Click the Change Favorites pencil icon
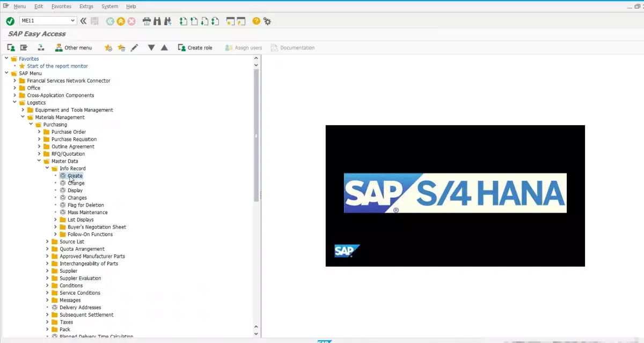The height and width of the screenshot is (343, 644). [x=134, y=48]
